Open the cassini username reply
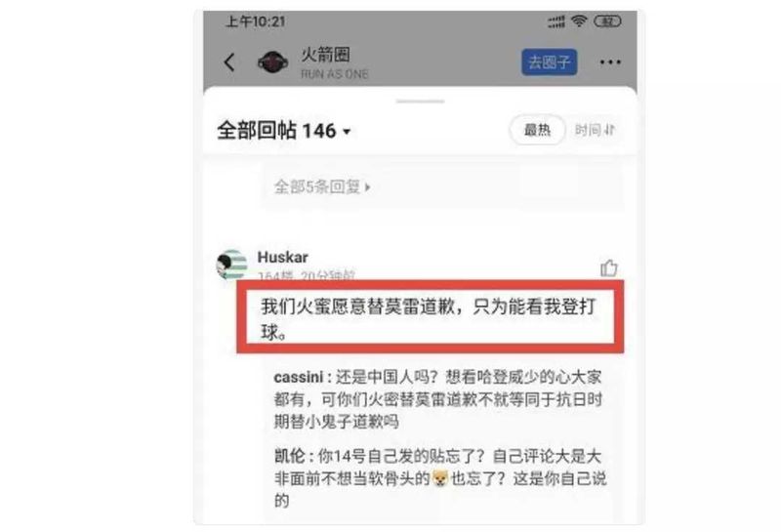The image size is (781, 532). click(x=299, y=377)
